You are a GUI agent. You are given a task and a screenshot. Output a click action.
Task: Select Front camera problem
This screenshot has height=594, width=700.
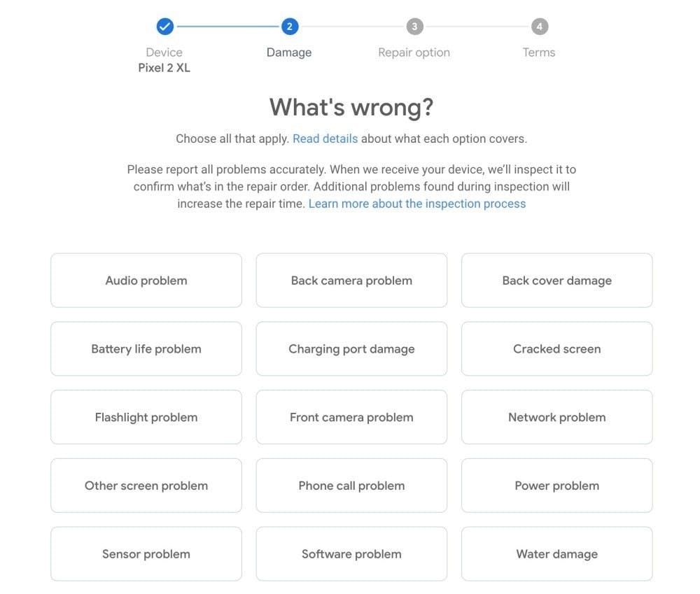351,417
